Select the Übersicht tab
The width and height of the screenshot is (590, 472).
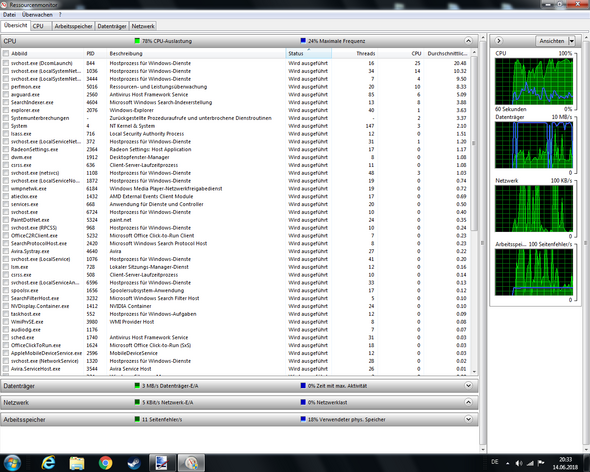[x=15, y=26]
